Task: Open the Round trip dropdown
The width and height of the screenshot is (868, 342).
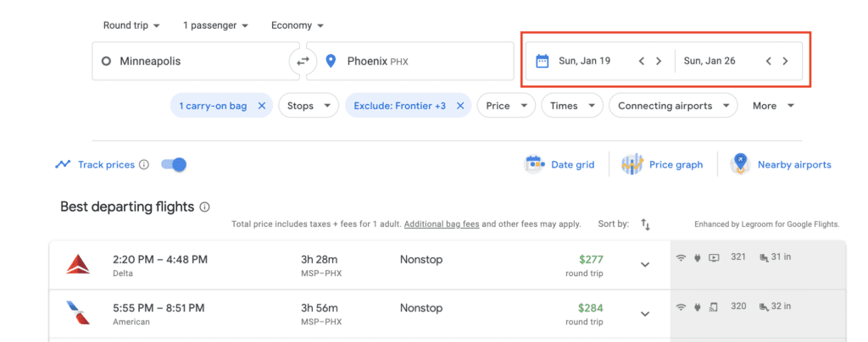Action: (x=131, y=25)
